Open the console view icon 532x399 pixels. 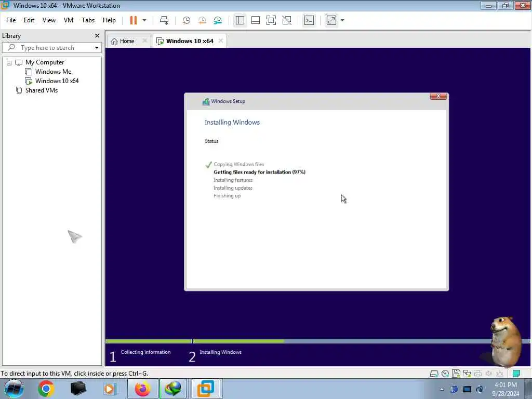[x=309, y=20]
